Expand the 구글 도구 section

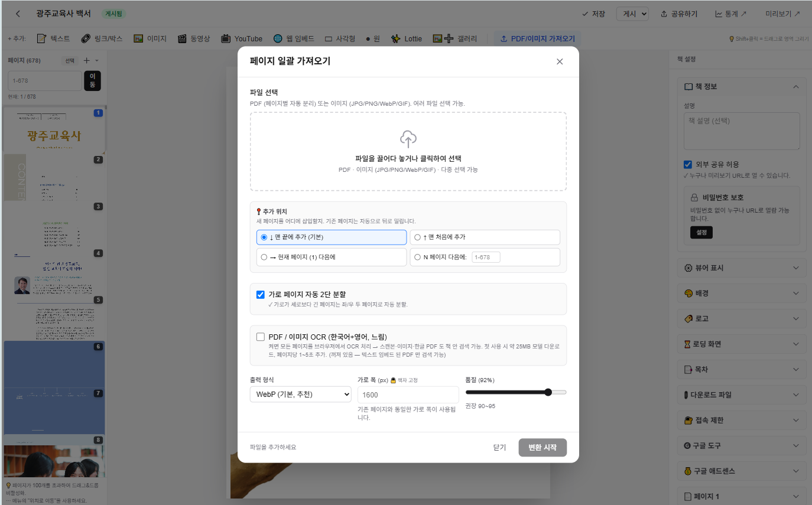[741, 445]
